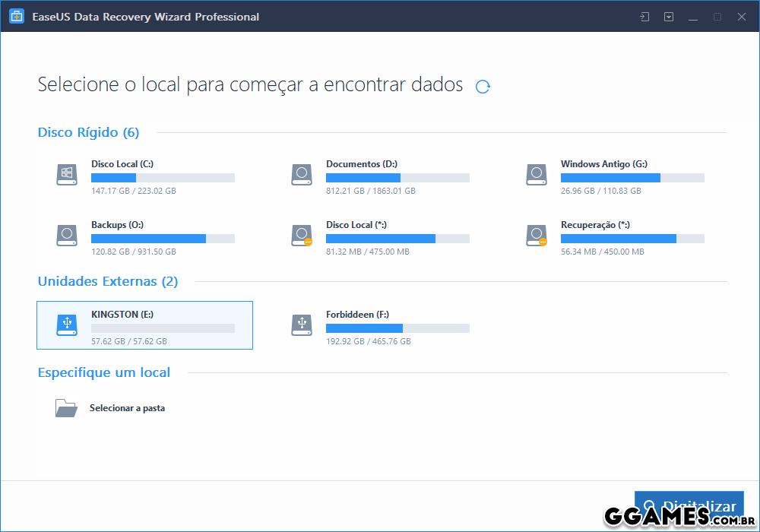
Task: Select the Recuperação (*:) partition icon
Action: pos(537,236)
